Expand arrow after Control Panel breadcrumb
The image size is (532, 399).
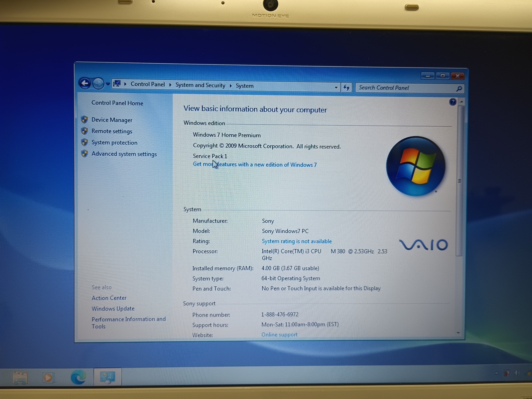(170, 85)
